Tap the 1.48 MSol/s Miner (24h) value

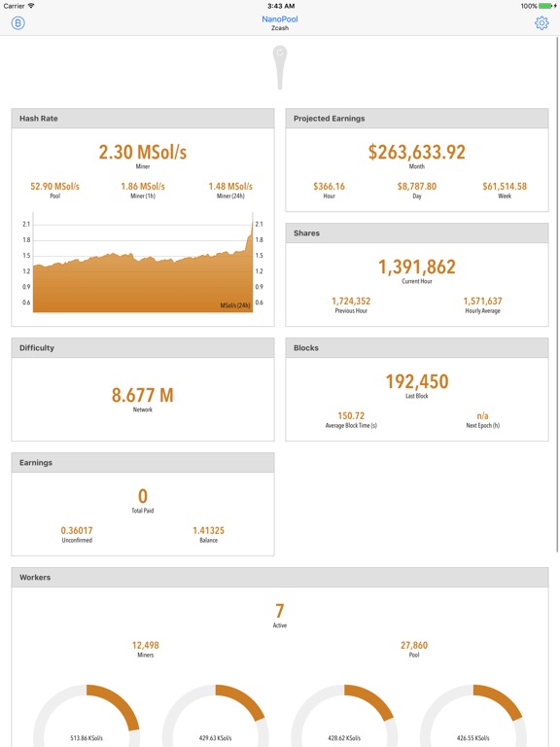point(230,187)
